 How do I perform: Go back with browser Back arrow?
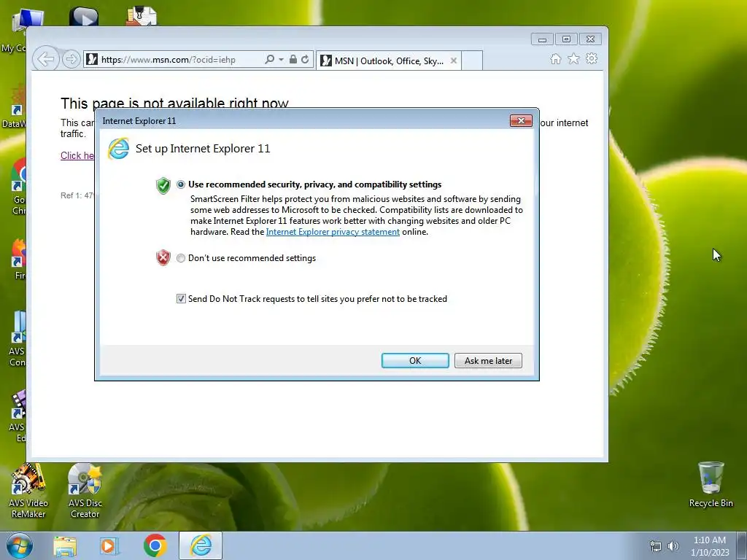[x=46, y=59]
